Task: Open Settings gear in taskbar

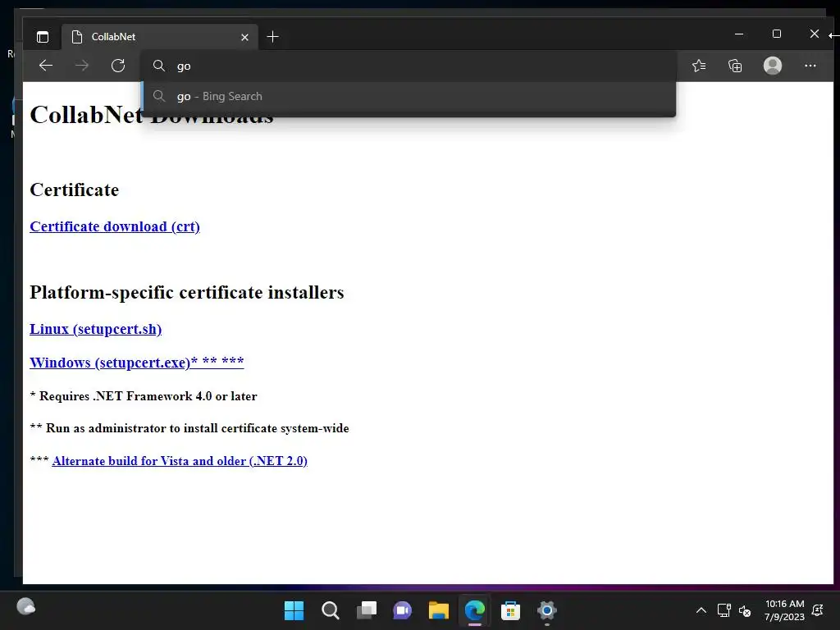Action: coord(547,610)
